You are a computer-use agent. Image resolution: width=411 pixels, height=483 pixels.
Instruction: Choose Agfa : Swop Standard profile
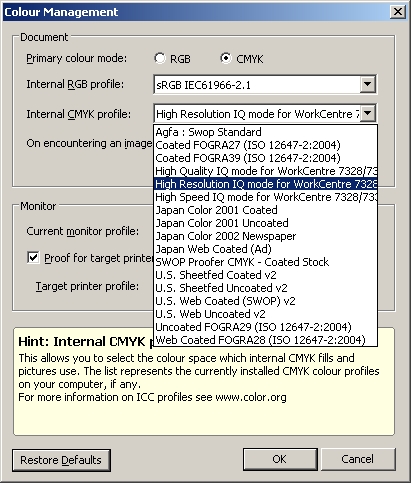pyautogui.click(x=265, y=132)
